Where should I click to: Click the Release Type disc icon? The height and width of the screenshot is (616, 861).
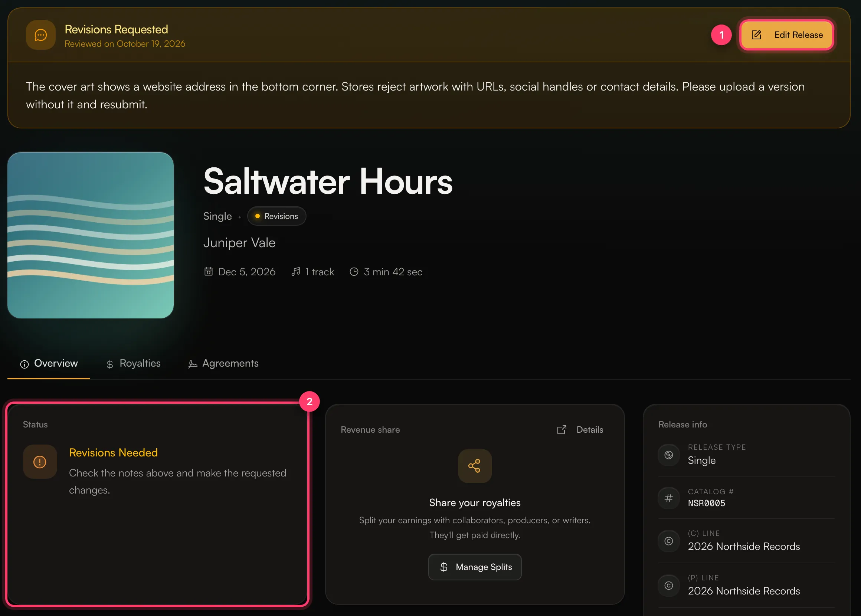coord(669,455)
